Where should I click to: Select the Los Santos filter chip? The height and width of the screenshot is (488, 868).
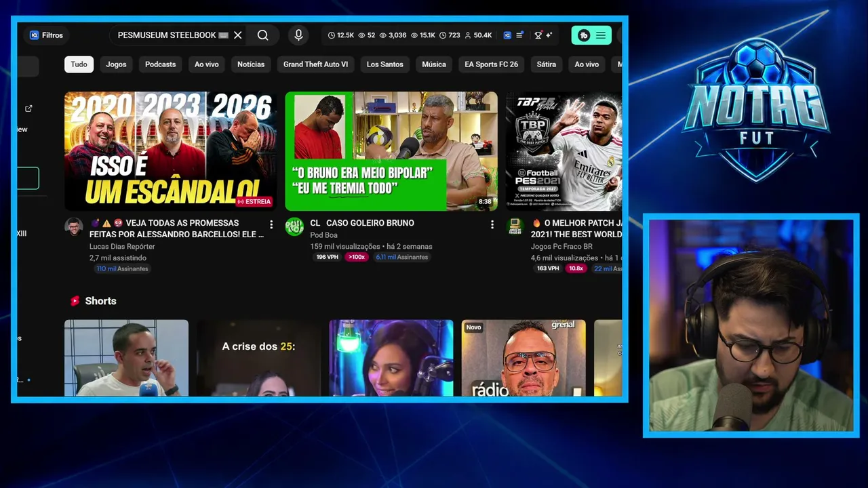[x=385, y=64]
